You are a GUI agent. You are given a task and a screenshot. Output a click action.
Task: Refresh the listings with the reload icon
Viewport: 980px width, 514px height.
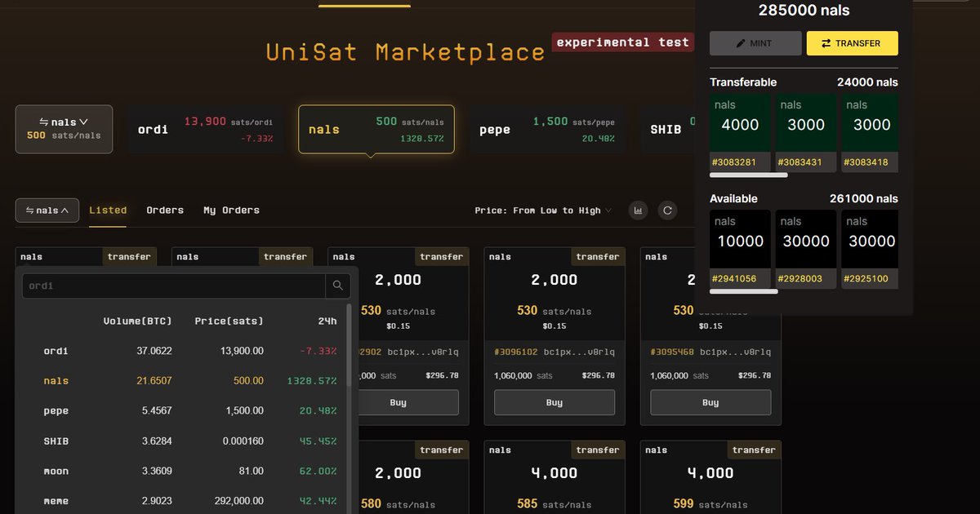[x=667, y=210]
